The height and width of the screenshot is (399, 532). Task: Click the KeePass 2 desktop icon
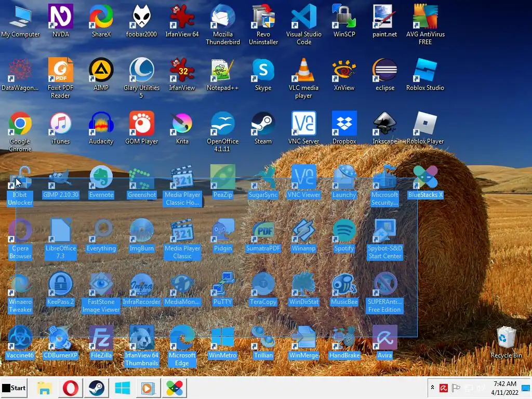[60, 288]
